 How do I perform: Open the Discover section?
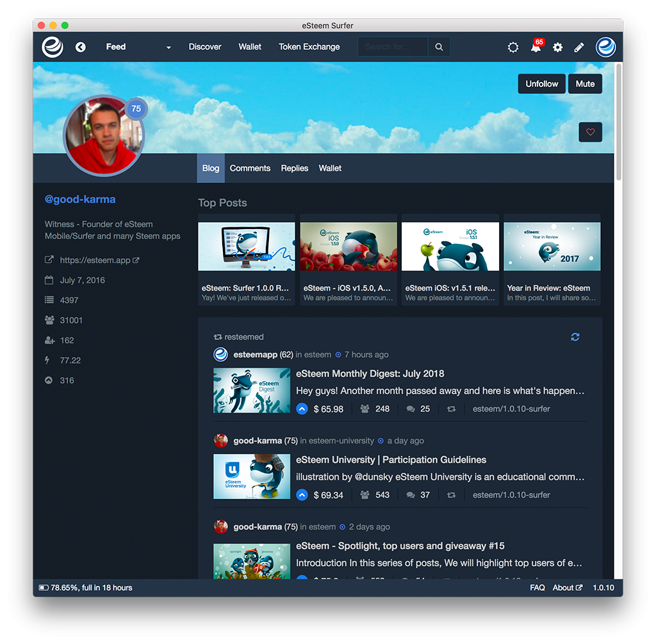(204, 47)
